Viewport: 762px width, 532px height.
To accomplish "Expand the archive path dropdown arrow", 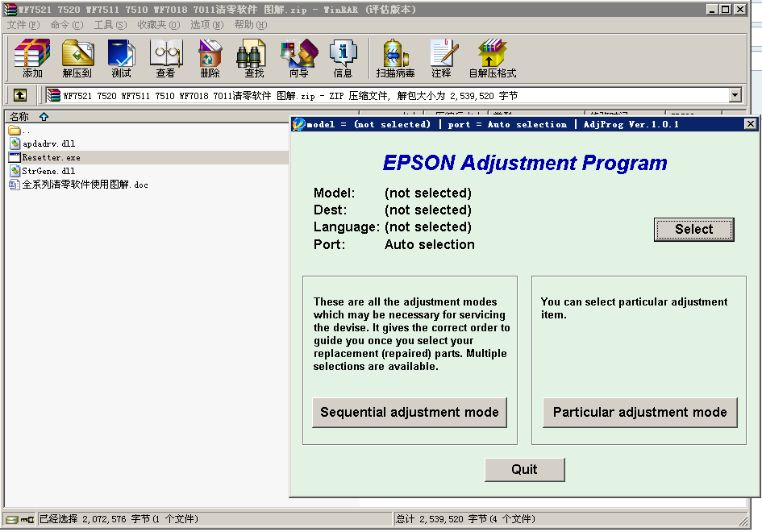I will [x=735, y=95].
